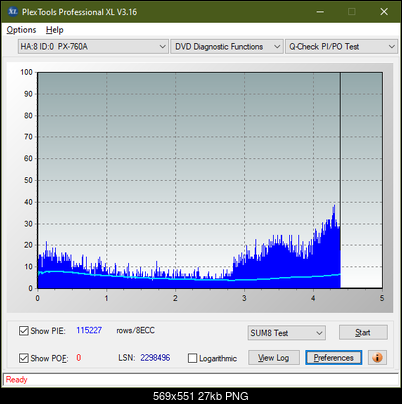The width and height of the screenshot is (402, 404).
Task: Click the y-axis label 100
Action: (27, 72)
